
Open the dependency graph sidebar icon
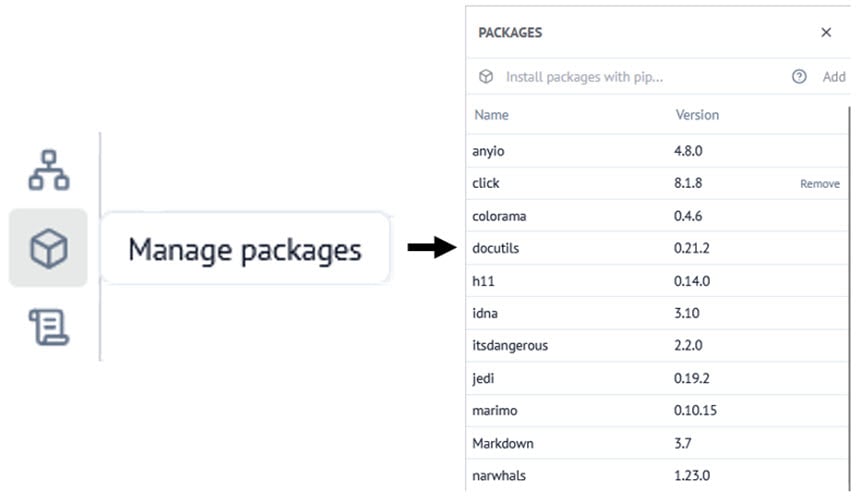(48, 170)
